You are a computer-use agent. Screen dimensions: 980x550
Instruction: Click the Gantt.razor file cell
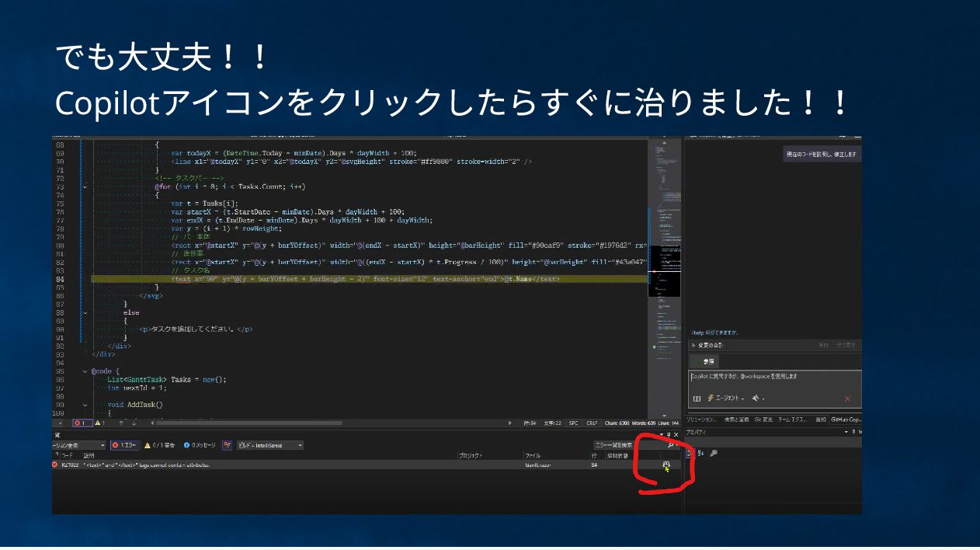537,465
